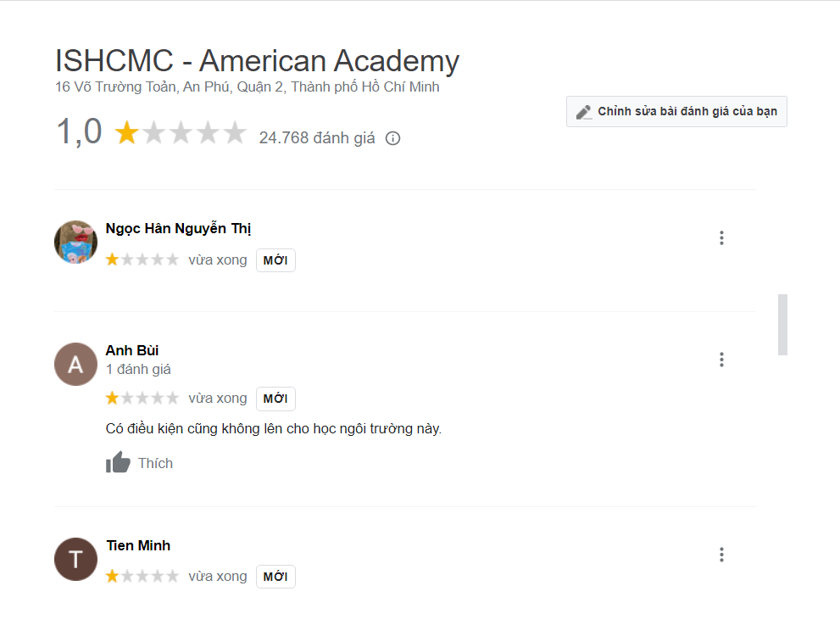Viewport: 840px width, 636px height.
Task: Open three-dot menu for Anh Bùi's review
Action: (x=721, y=360)
